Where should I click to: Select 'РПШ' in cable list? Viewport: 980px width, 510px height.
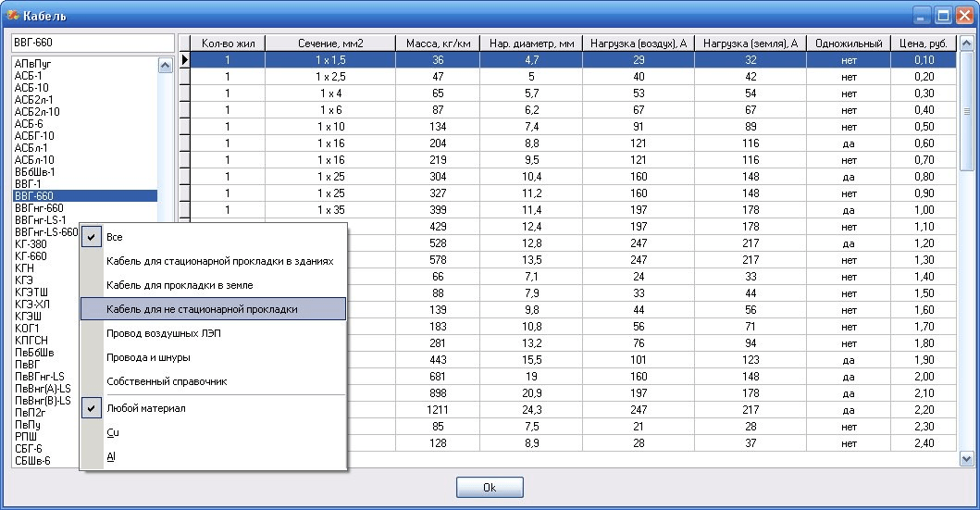[26, 436]
